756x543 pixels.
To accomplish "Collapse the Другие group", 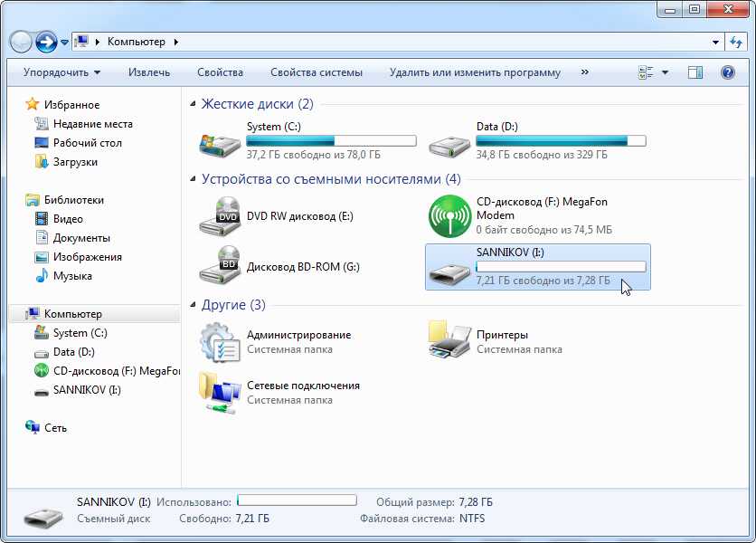I will click(x=193, y=305).
